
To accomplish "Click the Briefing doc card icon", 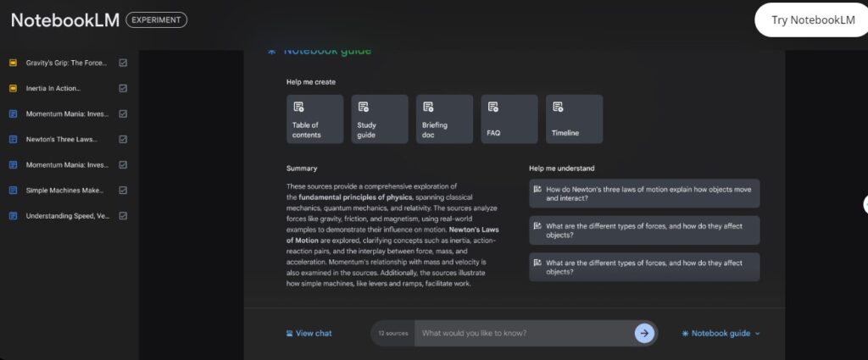I will tap(428, 107).
